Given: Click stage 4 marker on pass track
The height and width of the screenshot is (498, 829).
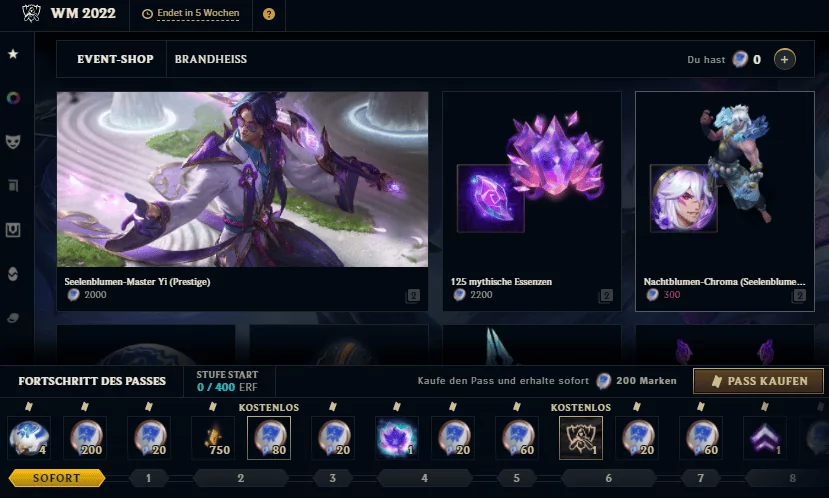Looking at the screenshot, I should [425, 478].
